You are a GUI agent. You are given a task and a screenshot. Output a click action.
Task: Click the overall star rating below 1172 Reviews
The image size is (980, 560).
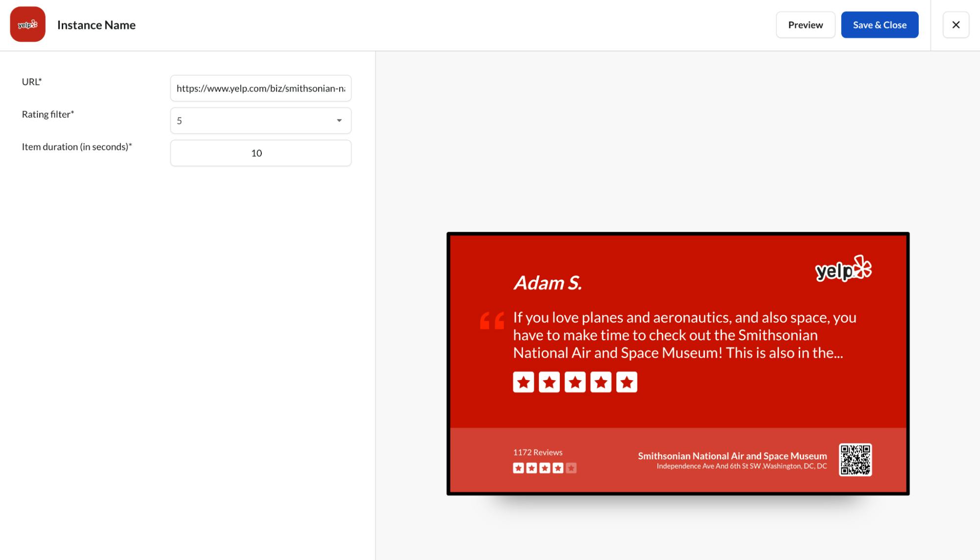[545, 468]
